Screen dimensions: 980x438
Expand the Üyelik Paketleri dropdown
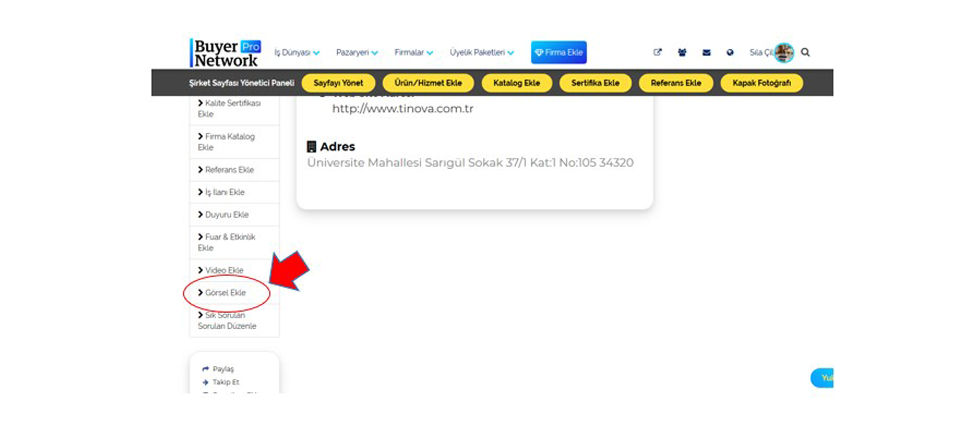point(482,53)
